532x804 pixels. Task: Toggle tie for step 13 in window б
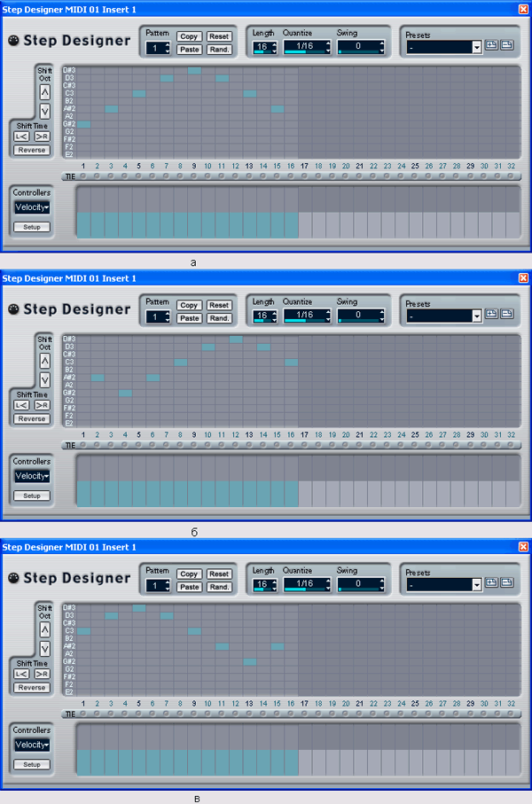pyautogui.click(x=249, y=445)
